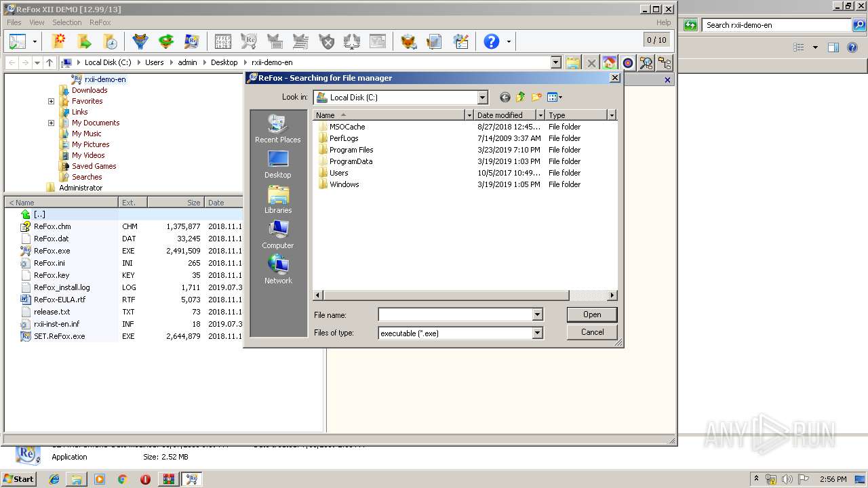Go up one directory level arrow
The width and height of the screenshot is (868, 488).
(49, 62)
